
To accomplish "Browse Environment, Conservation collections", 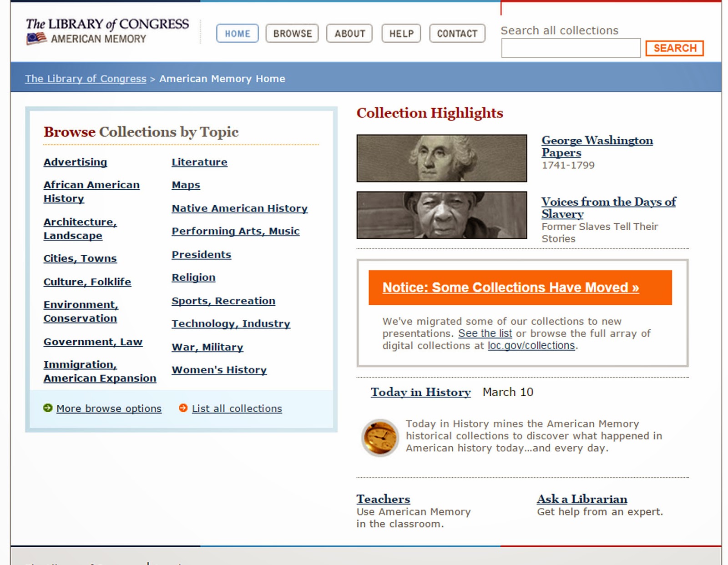I will [x=81, y=311].
